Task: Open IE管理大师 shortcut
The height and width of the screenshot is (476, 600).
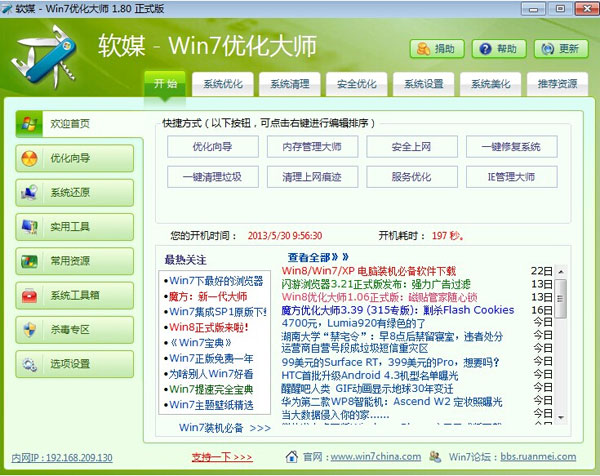Action: pyautogui.click(x=512, y=177)
